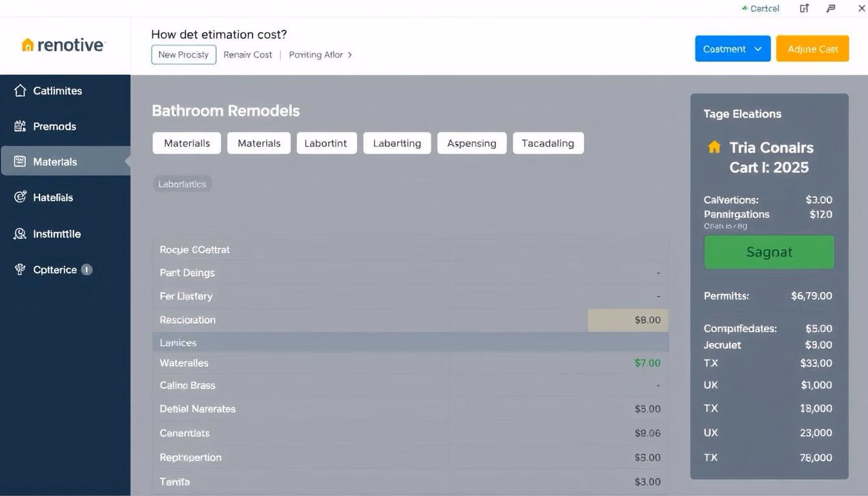Select the Premods sidebar icon

tap(20, 126)
